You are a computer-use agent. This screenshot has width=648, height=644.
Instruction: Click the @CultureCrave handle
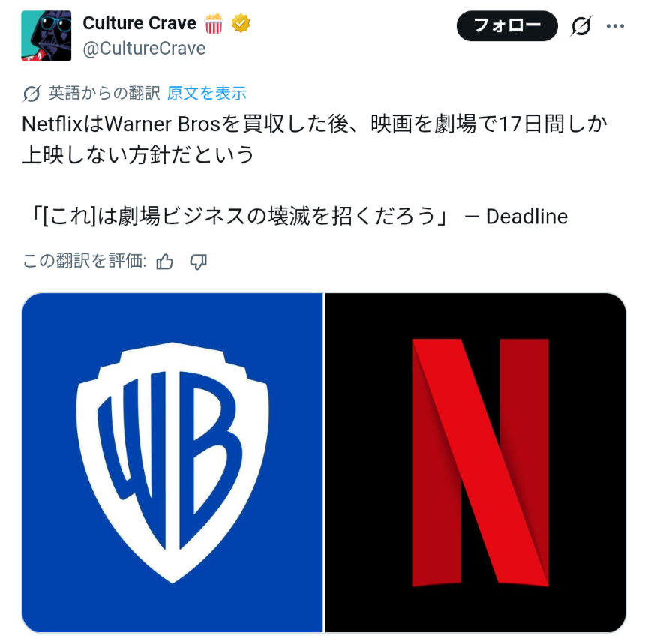click(x=144, y=48)
